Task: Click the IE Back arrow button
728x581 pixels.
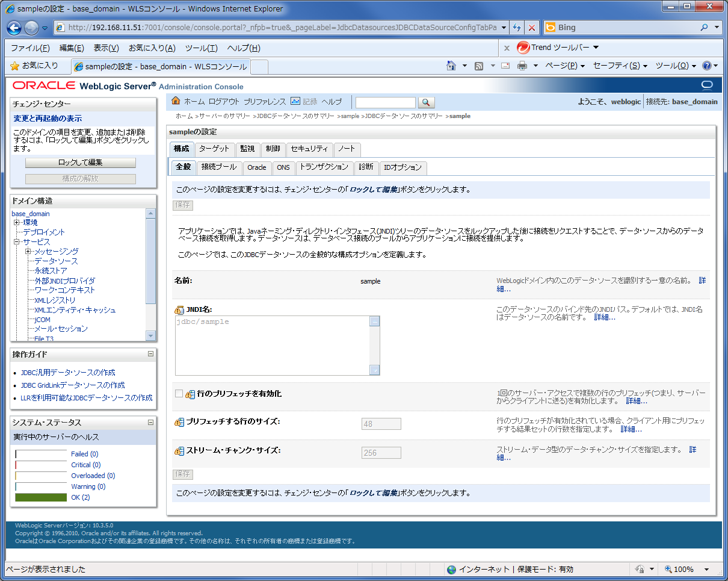Action: tap(14, 28)
